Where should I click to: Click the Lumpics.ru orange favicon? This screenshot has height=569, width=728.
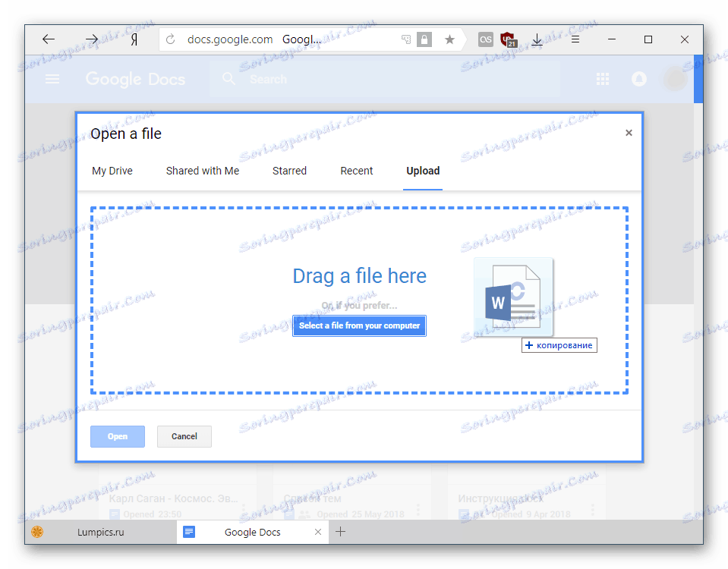click(37, 532)
